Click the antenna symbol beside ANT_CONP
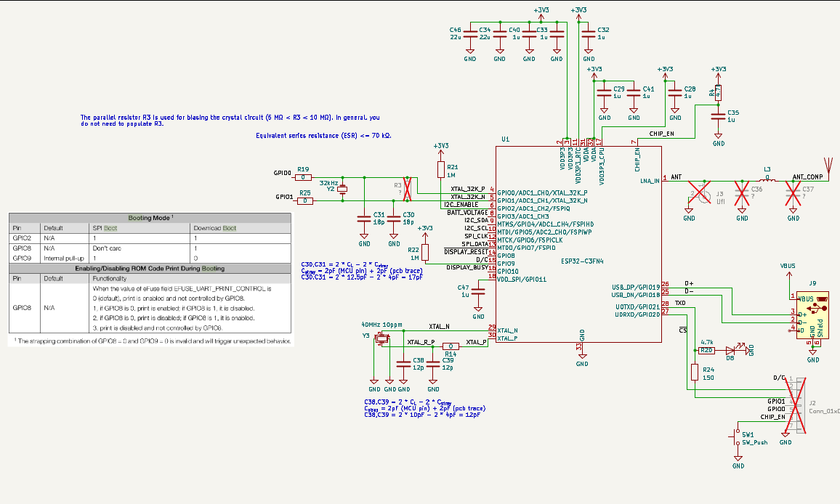The width and height of the screenshot is (840, 504). (827, 167)
